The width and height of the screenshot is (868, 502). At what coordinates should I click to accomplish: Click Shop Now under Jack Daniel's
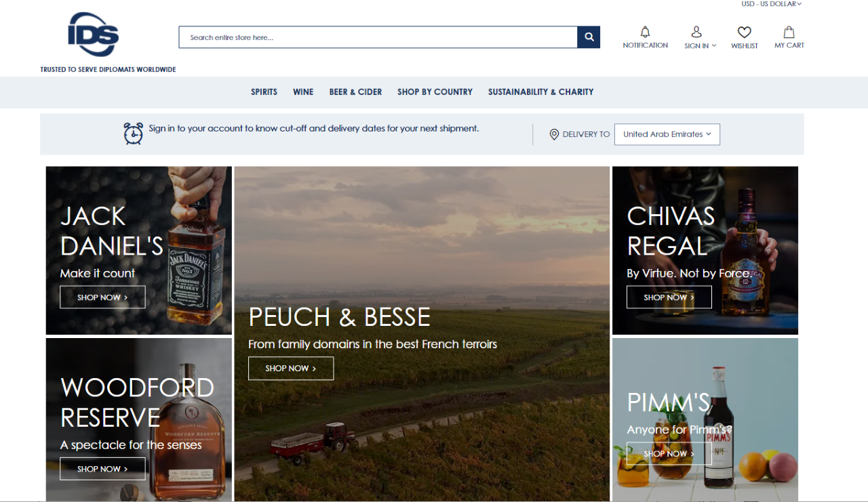pos(102,297)
